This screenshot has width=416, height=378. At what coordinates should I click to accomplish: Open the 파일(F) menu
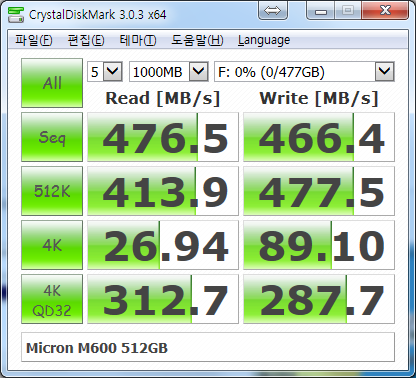(x=34, y=40)
